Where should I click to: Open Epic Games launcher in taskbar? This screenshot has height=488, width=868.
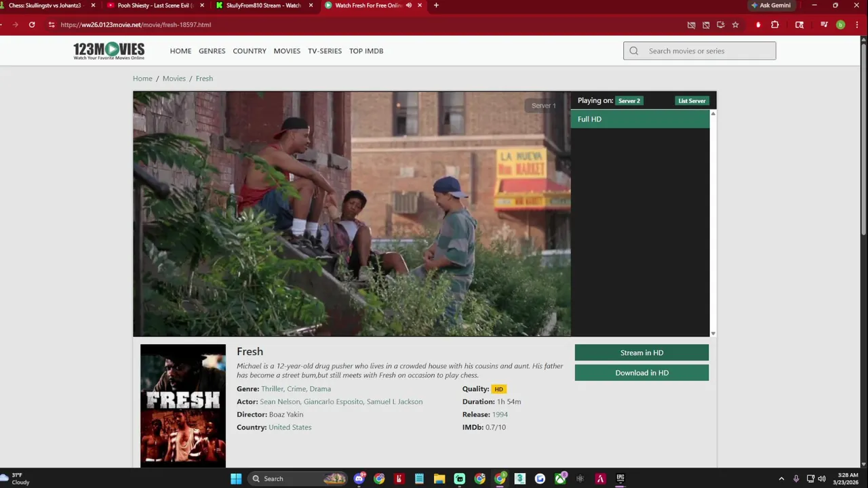coord(620,479)
